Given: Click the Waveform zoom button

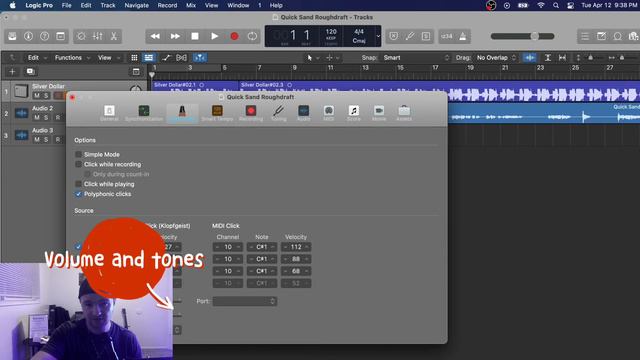Looking at the screenshot, I should (x=530, y=58).
